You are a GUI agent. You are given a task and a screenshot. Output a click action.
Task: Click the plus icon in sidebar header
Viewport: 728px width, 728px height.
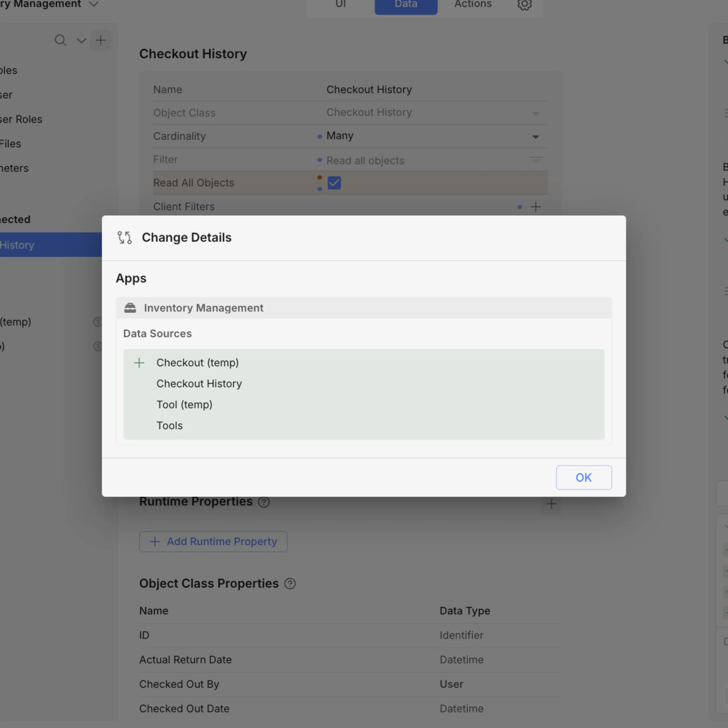tap(100, 40)
